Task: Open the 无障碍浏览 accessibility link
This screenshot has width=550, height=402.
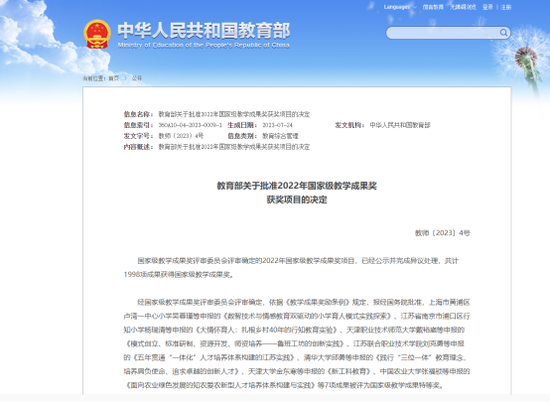Action: tap(463, 7)
